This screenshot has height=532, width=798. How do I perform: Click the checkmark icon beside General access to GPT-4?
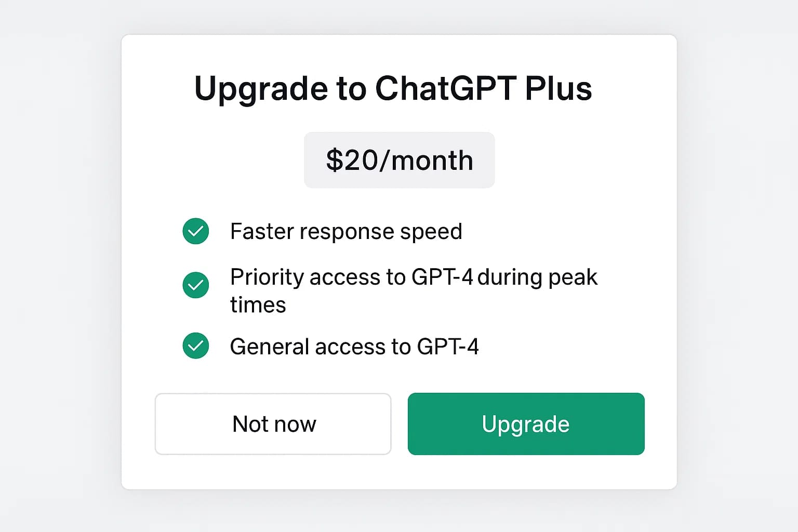point(196,346)
